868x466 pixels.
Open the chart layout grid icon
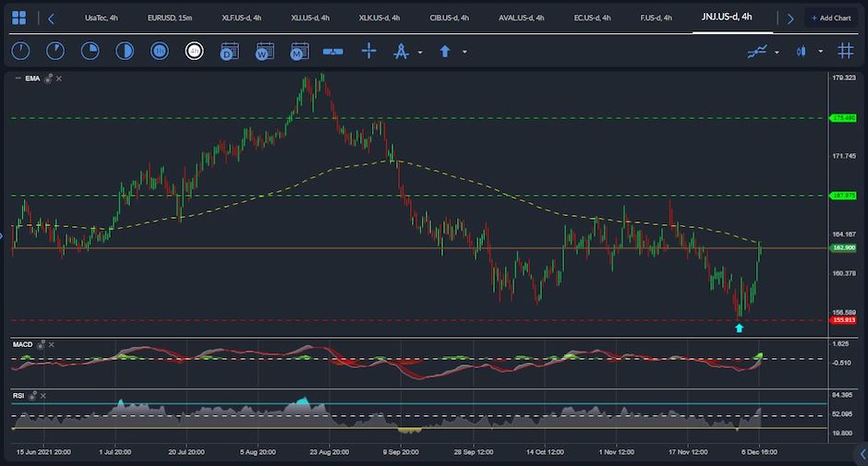[19, 18]
